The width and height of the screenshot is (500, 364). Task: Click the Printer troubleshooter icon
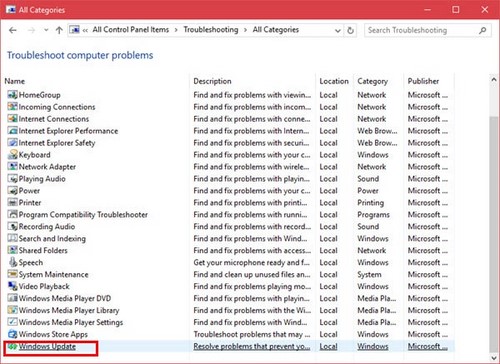tap(12, 203)
